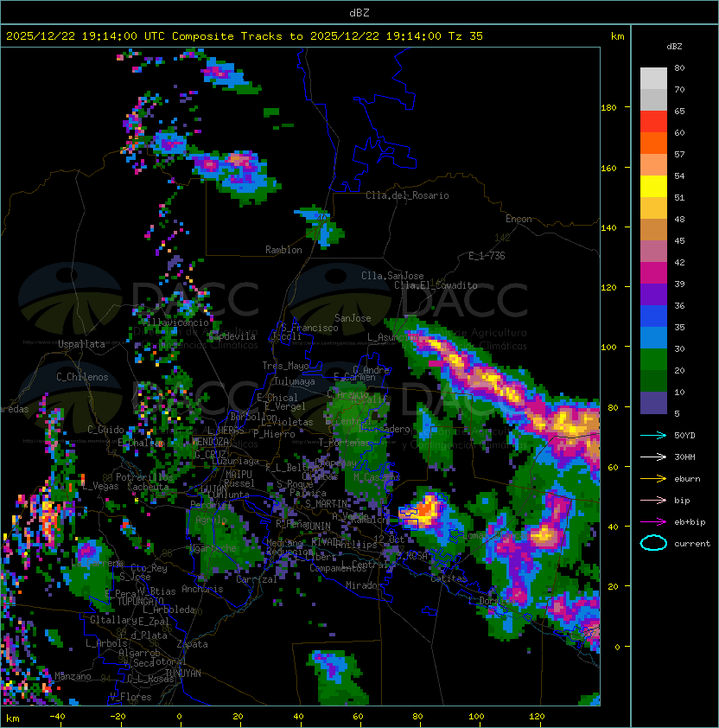Pick the light gray swatch between 80 and 70 dBZ
This screenshot has width=719, height=728.
pyautogui.click(x=653, y=79)
